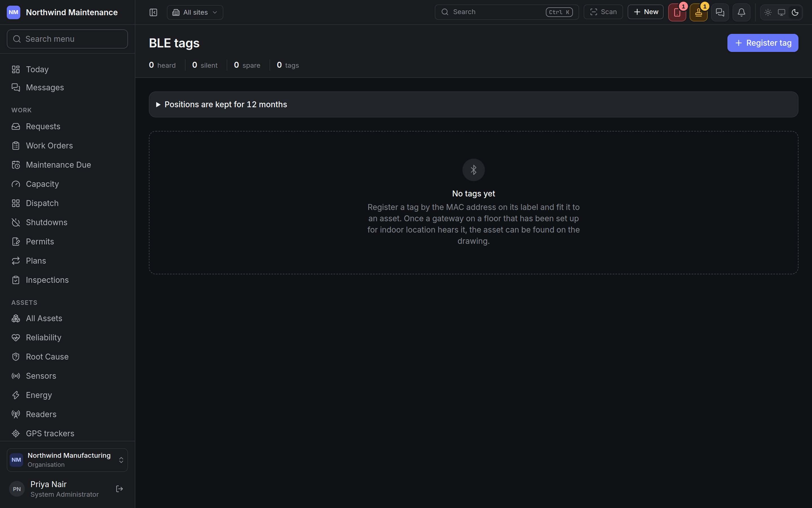Image resolution: width=812 pixels, height=508 pixels.
Task: Switch to dark theme
Action: 795,12
